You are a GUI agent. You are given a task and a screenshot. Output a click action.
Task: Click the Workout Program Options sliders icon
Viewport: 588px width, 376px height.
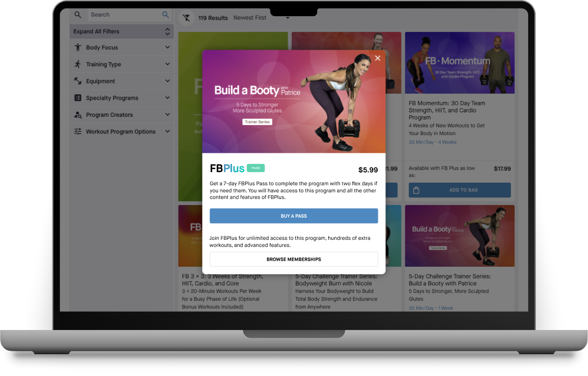(77, 132)
